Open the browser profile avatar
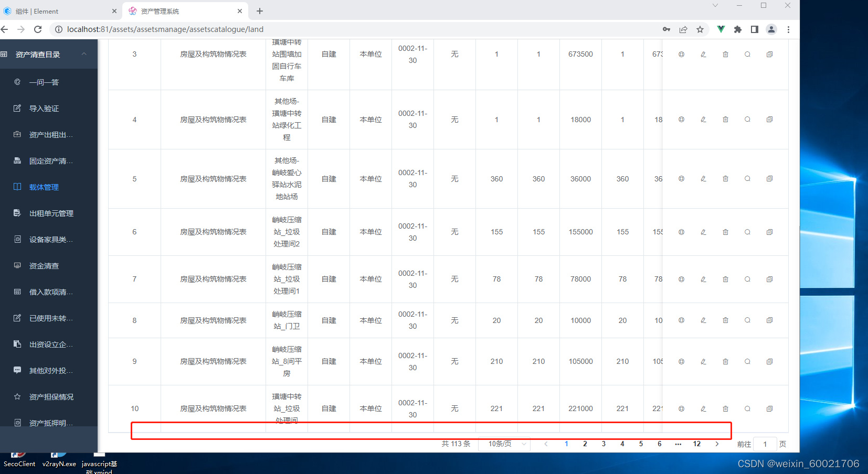 771,29
